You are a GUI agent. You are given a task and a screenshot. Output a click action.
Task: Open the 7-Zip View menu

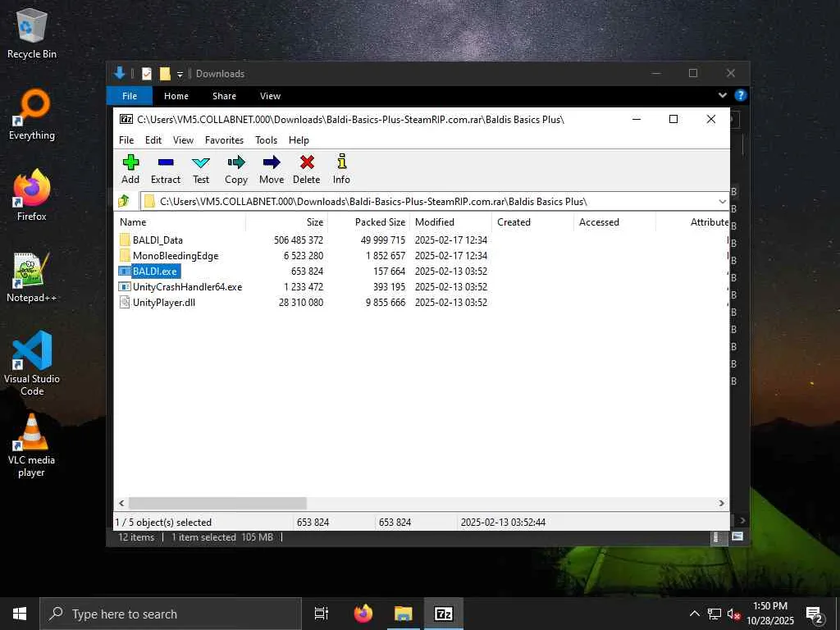(183, 139)
